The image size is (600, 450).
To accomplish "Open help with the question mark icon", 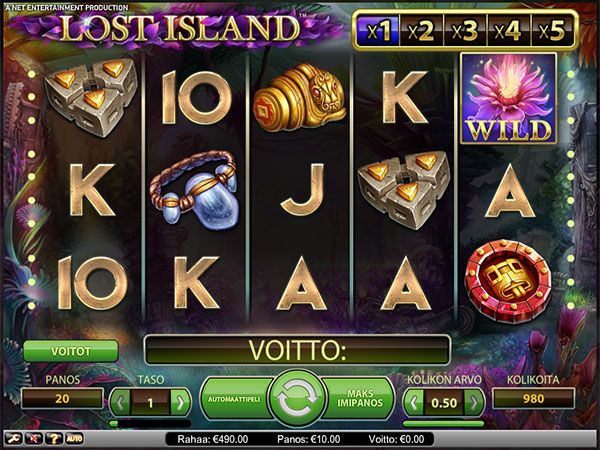I will (x=54, y=439).
